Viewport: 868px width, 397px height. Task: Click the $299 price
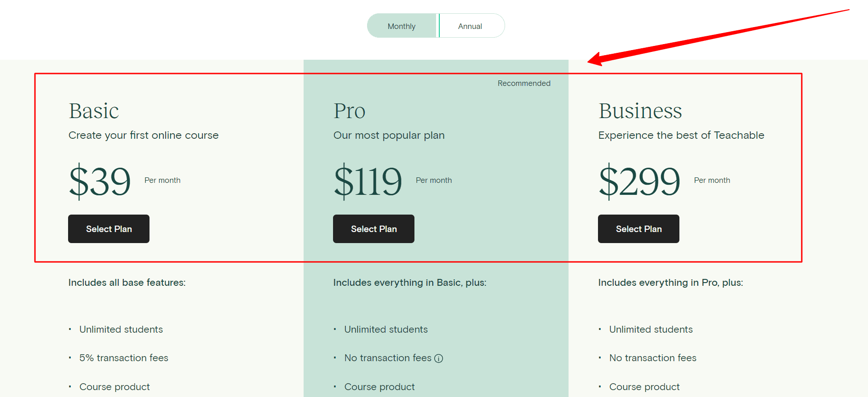coord(639,181)
